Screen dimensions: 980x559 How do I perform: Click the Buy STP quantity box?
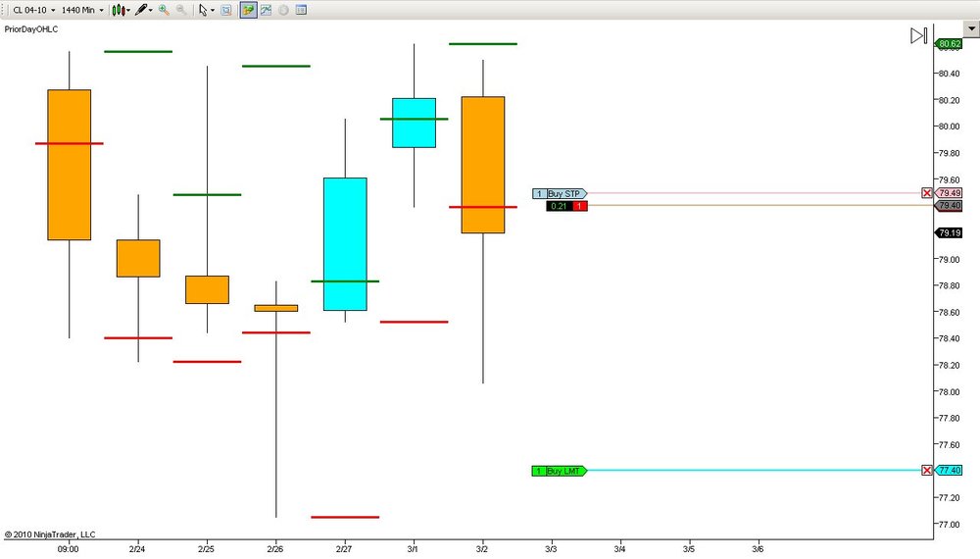coord(539,194)
